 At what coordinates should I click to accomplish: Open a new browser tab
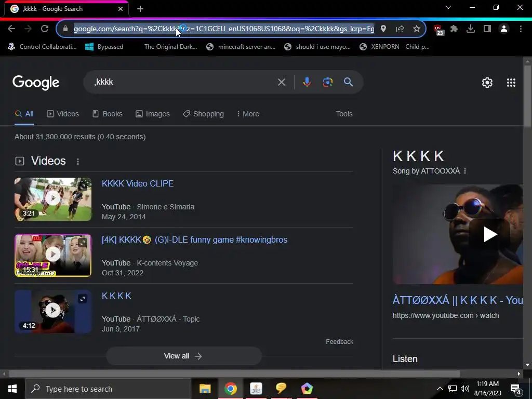click(x=140, y=9)
